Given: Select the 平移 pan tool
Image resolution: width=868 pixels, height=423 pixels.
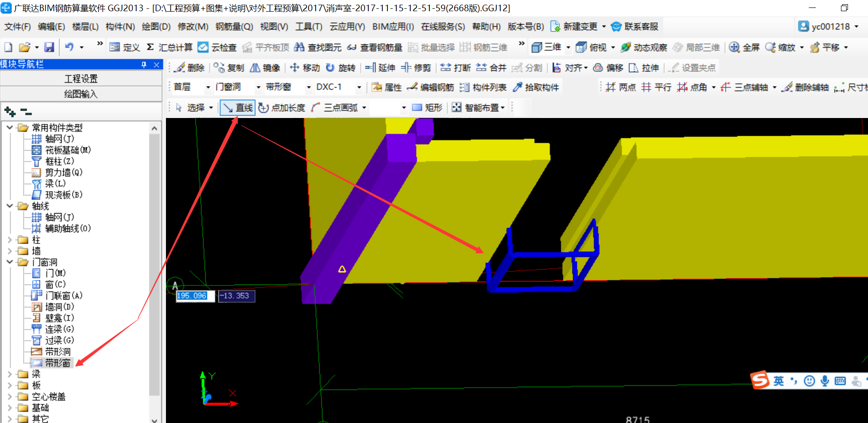Looking at the screenshot, I should (825, 47).
